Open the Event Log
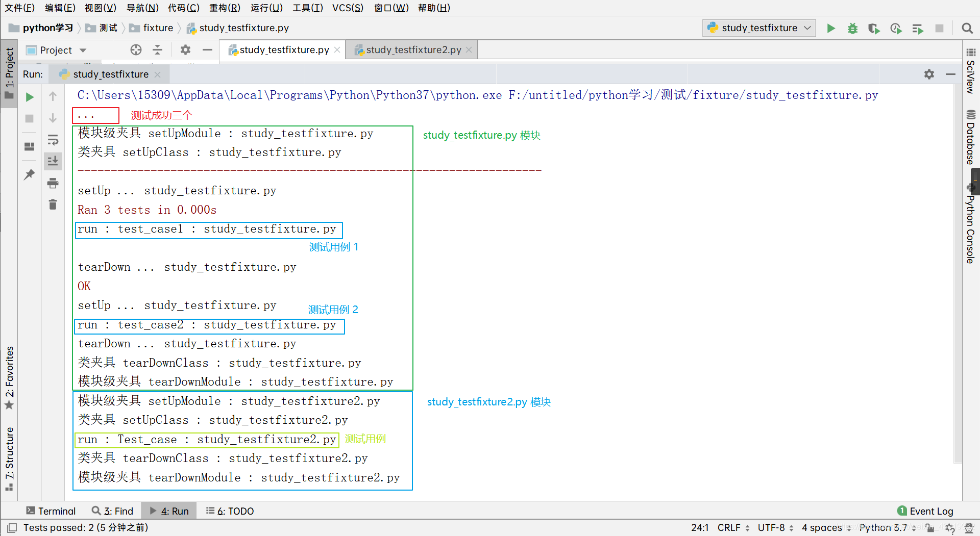 [925, 511]
